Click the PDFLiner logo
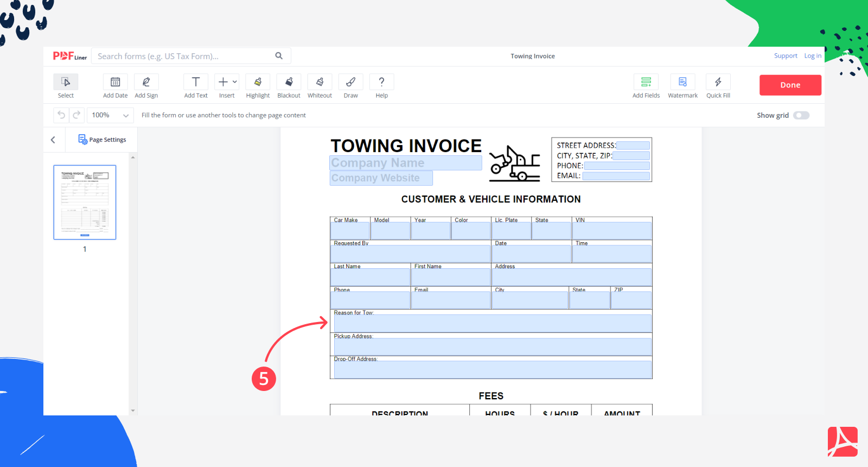Viewport: 868px width, 467px height. click(x=70, y=56)
